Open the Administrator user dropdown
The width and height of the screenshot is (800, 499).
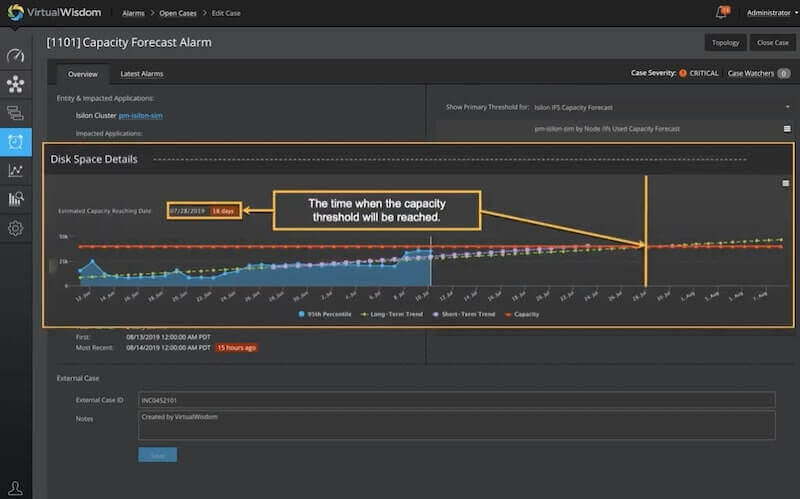coord(772,13)
